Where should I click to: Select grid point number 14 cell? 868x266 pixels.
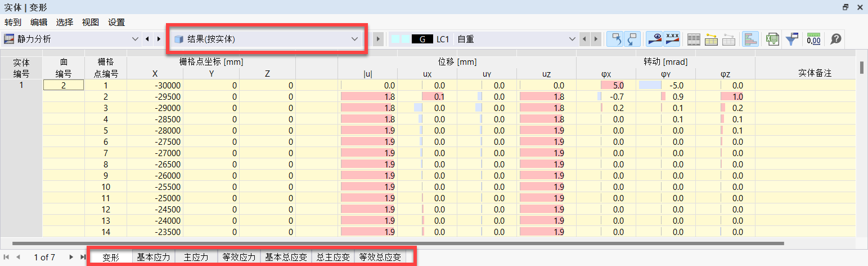pyautogui.click(x=105, y=232)
